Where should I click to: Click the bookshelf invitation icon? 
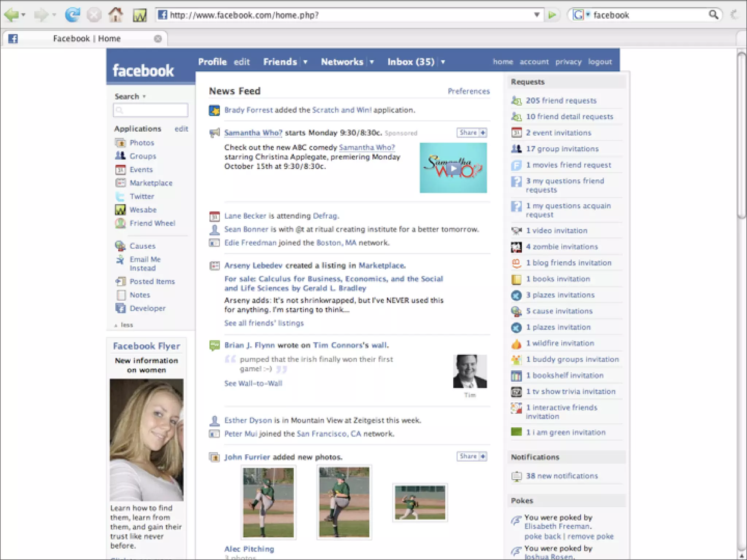(x=516, y=376)
